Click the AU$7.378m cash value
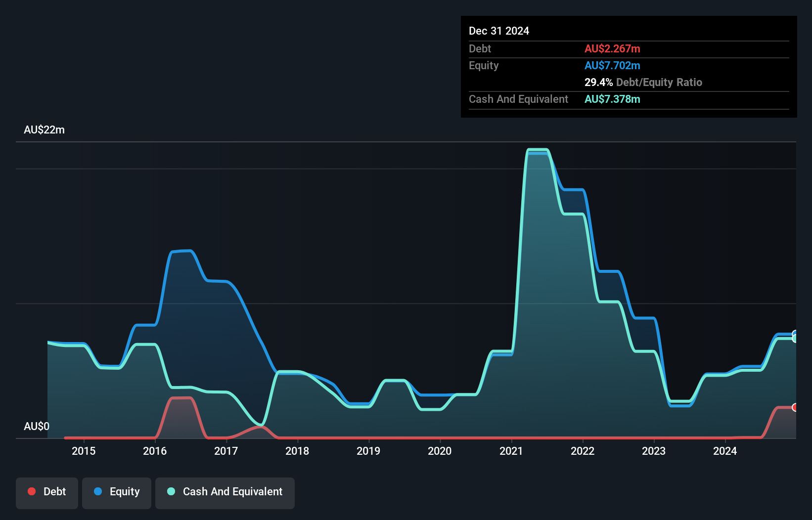 pos(612,99)
